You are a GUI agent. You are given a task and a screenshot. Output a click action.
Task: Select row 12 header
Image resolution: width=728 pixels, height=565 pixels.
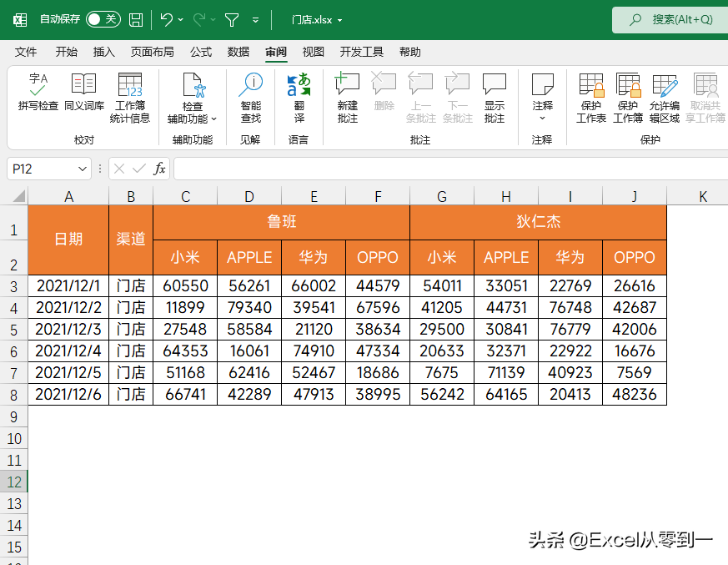tap(14, 482)
